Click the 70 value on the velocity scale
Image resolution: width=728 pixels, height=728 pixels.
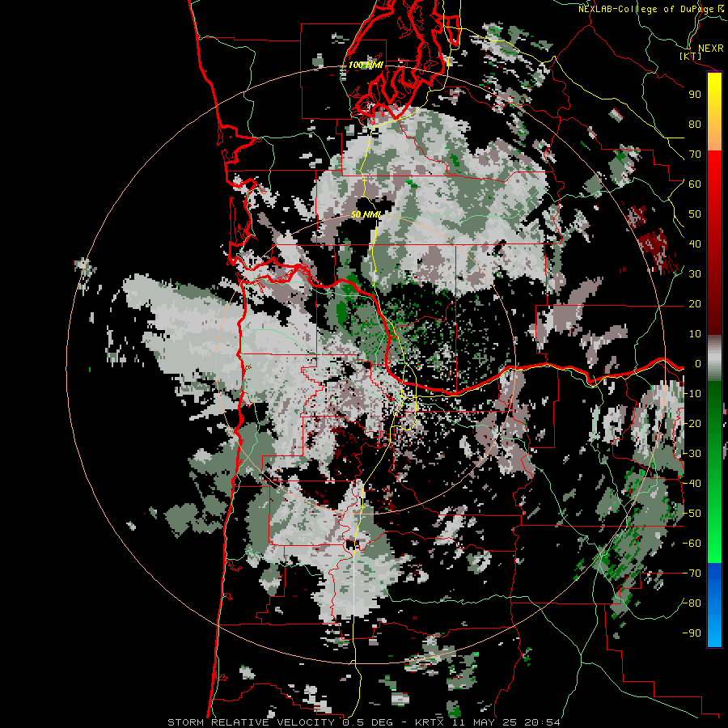[695, 154]
